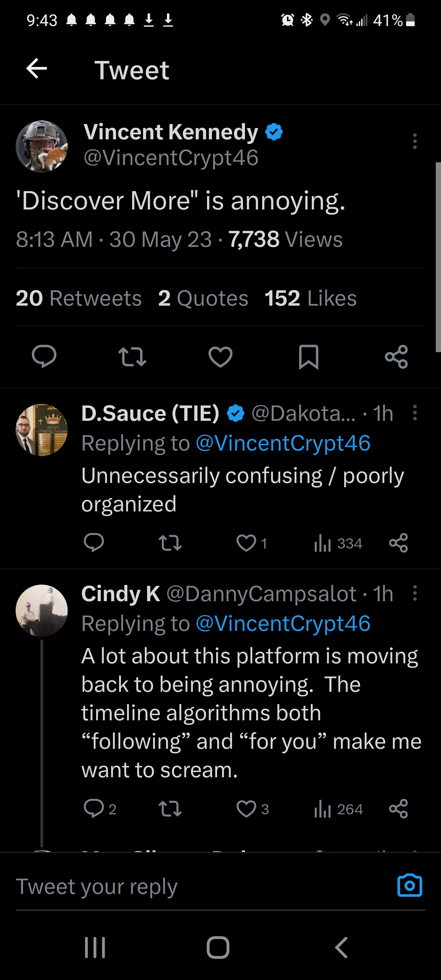Retweet D.Sauce's reply
This screenshot has height=980, width=441.
pos(170,543)
